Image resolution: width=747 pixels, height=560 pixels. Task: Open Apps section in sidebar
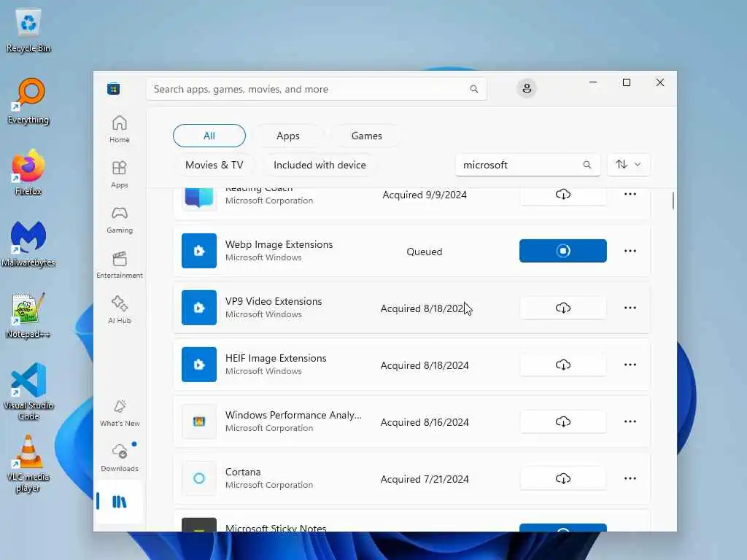tap(119, 174)
